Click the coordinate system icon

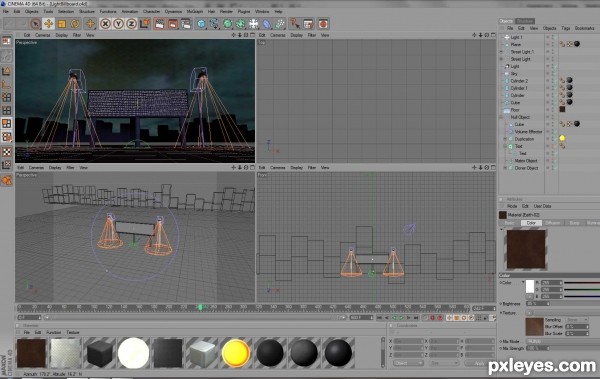coord(145,24)
